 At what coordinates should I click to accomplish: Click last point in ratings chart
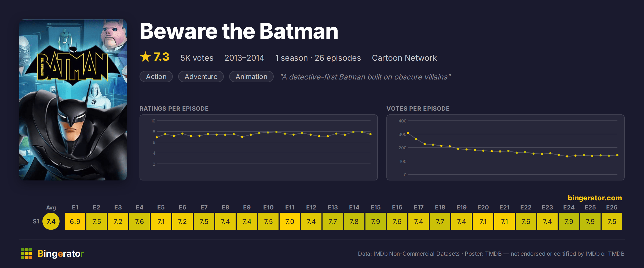coord(371,134)
